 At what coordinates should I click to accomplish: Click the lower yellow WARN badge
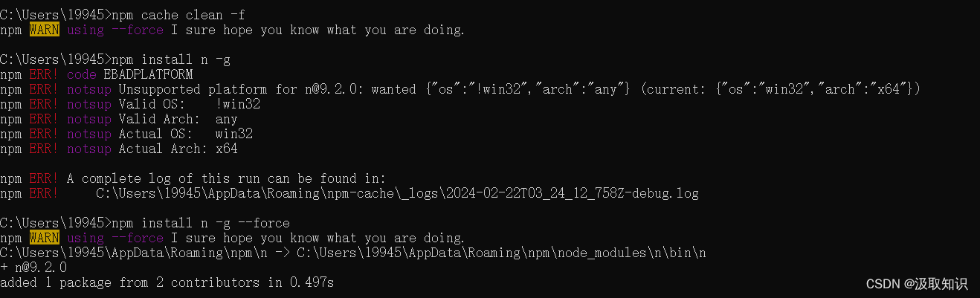(45, 238)
